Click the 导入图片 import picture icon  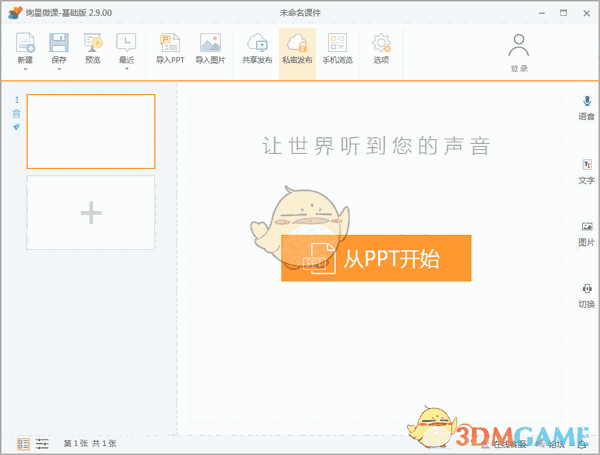pos(210,42)
